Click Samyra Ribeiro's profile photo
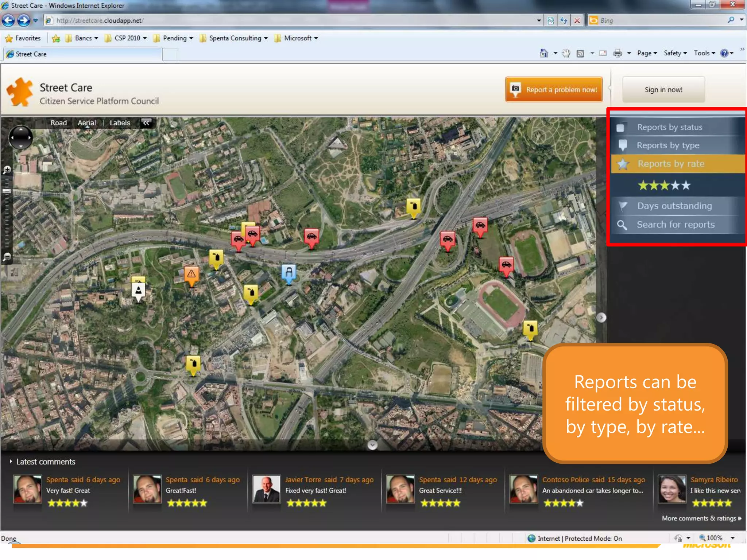Viewport: 747px width, 560px height. click(672, 489)
